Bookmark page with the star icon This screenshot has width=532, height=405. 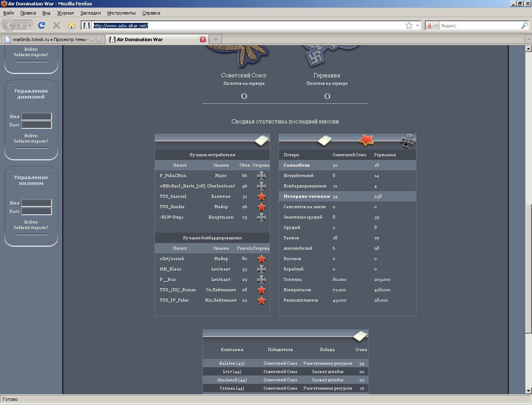(x=409, y=25)
